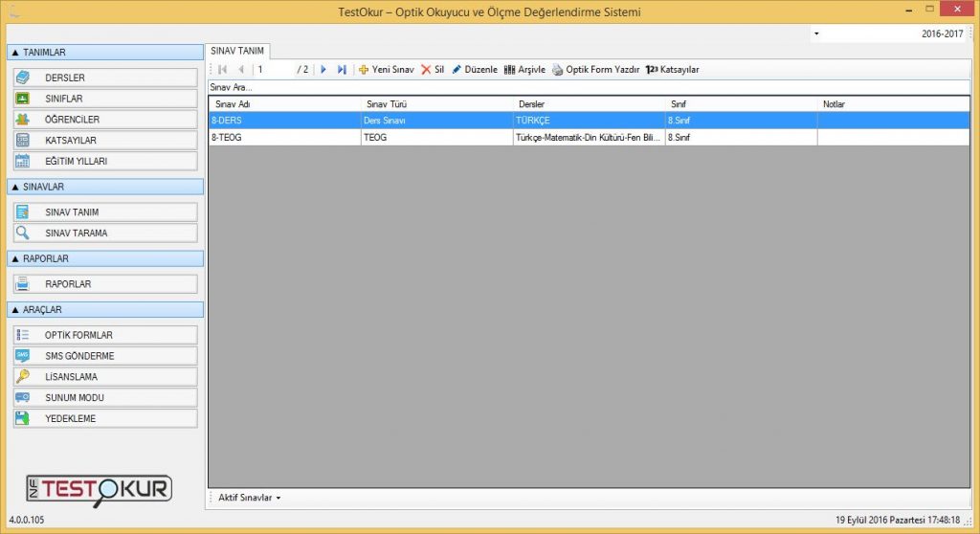The image size is (980, 534).
Task: Open SINAV TARAMA button
Action: tap(105, 233)
